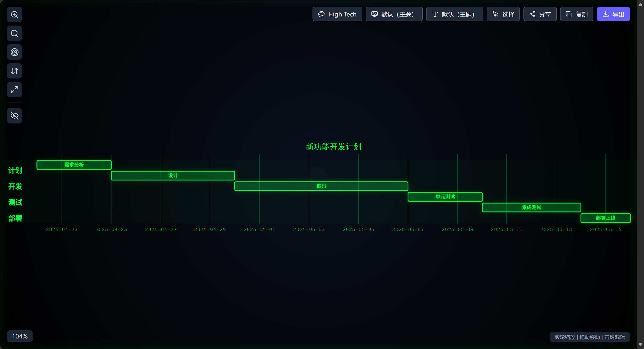Image resolution: width=644 pixels, height=349 pixels.
Task: Open the High Tech theme selector
Action: (337, 14)
